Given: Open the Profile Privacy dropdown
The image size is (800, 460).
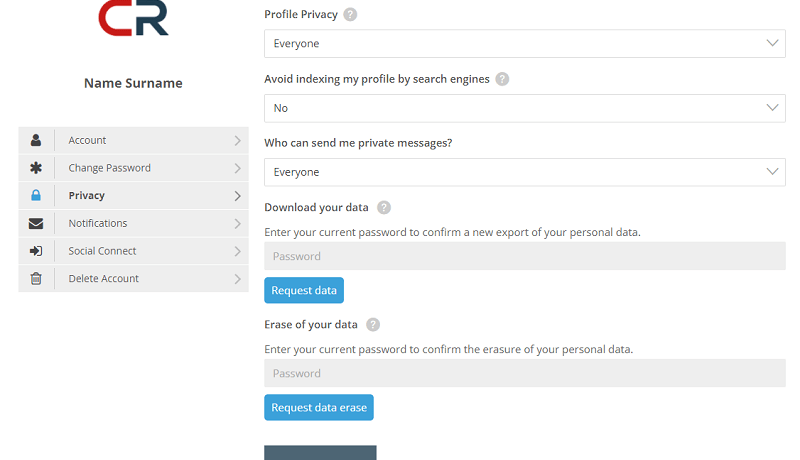Looking at the screenshot, I should (x=524, y=44).
